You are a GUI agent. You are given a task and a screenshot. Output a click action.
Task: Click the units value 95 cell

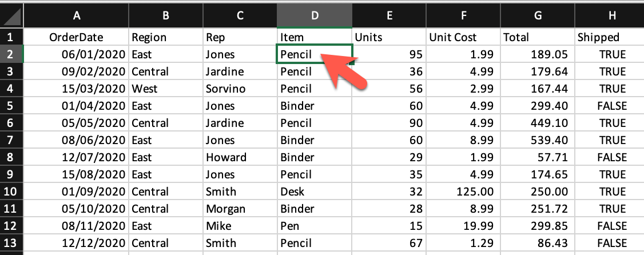click(389, 55)
